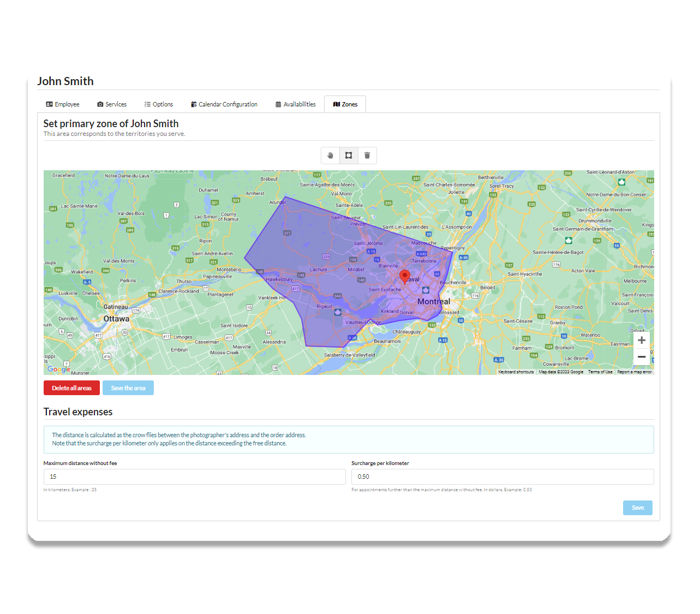Click the Terrebonne label on the map
Image resolution: width=700 pixels, height=614 pixels.
pos(424,261)
